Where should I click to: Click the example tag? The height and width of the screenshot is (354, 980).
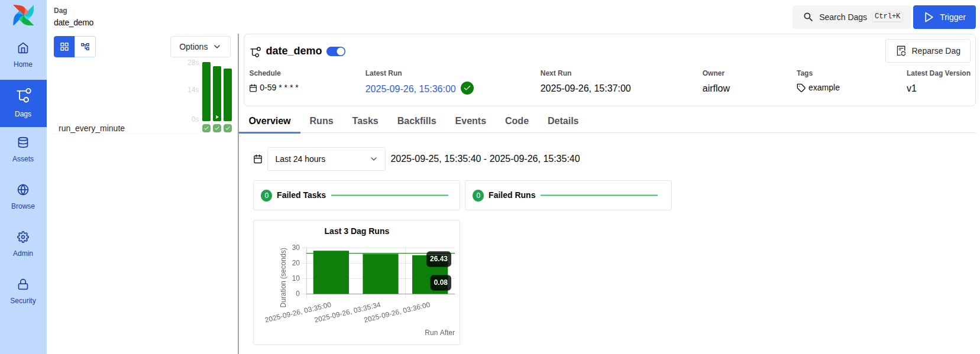click(823, 87)
